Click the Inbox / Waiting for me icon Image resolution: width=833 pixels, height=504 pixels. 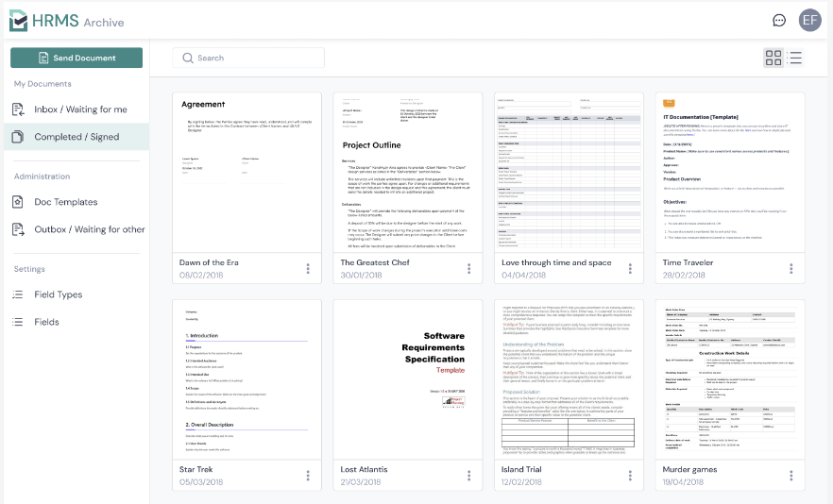(x=18, y=109)
